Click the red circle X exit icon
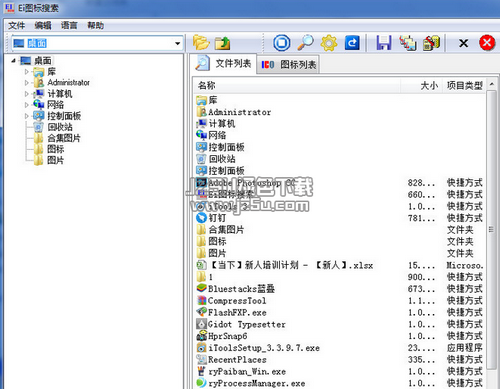Viewport: 500px width, 389px height. pos(487,43)
